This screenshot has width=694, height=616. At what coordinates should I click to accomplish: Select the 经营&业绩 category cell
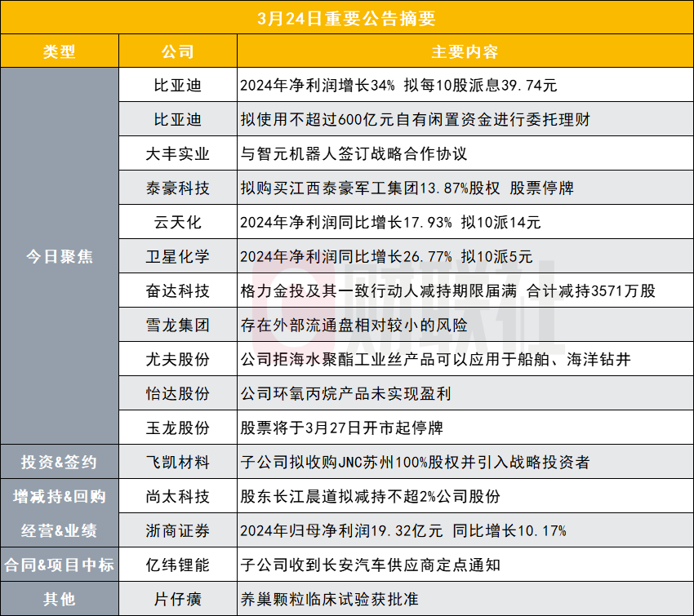60,530
